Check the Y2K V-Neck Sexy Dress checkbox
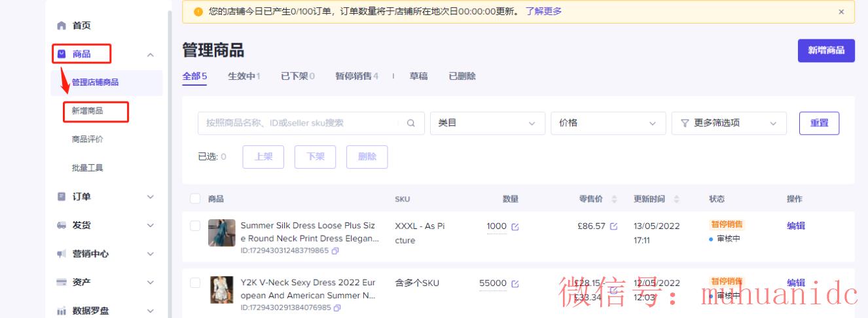Image resolution: width=868 pixels, height=318 pixels. pyautogui.click(x=195, y=283)
